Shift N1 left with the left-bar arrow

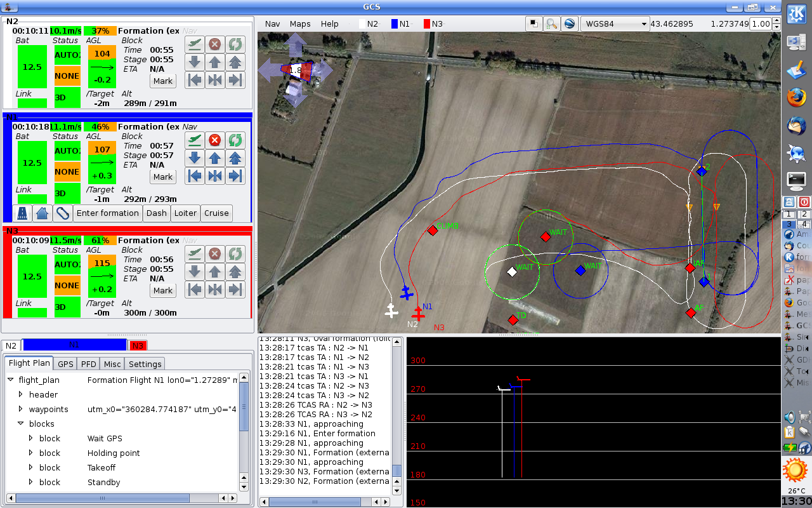point(195,176)
